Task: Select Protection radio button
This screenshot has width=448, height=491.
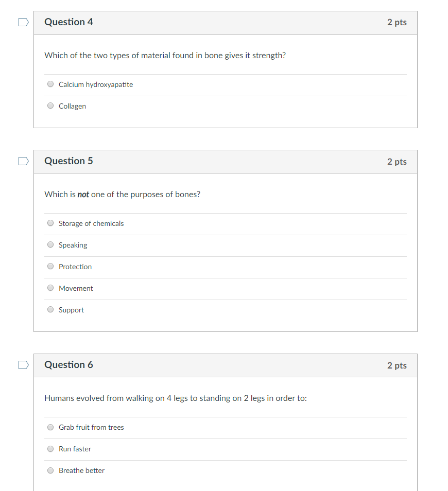Action: [x=50, y=266]
